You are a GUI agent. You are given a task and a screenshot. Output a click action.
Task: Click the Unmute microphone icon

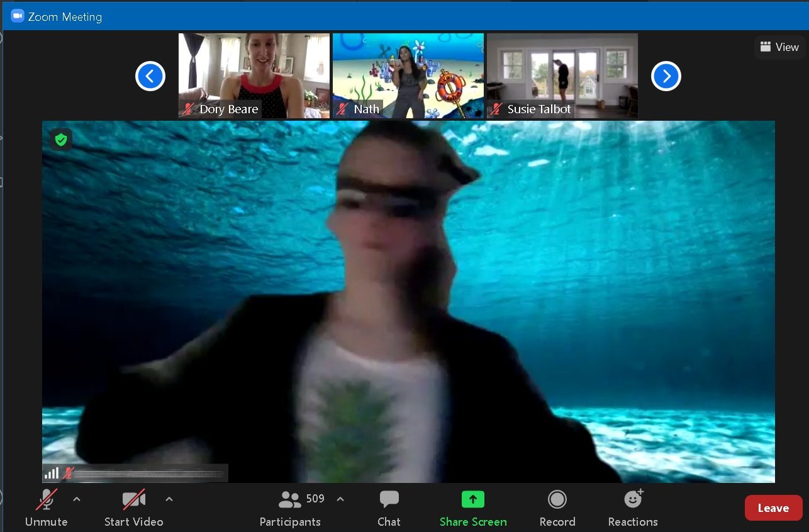pyautogui.click(x=47, y=500)
